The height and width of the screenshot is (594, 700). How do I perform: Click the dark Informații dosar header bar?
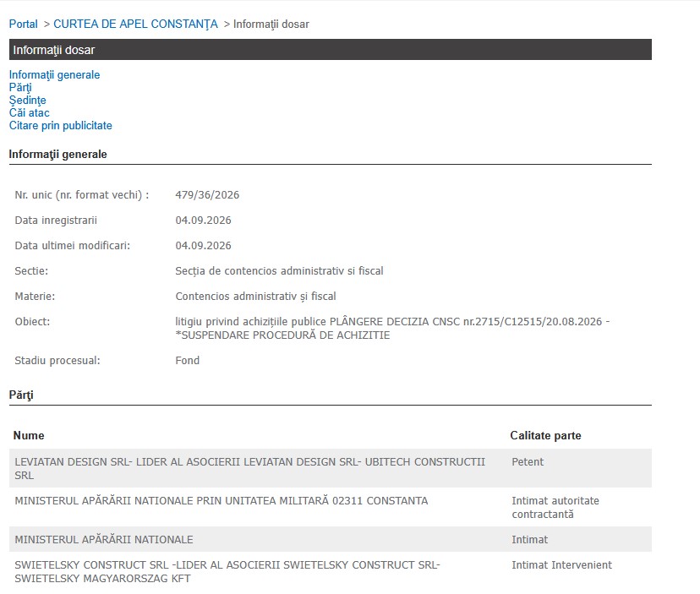click(x=331, y=50)
